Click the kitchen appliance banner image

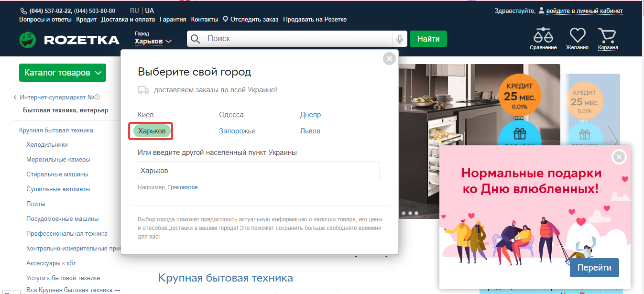coord(478,142)
